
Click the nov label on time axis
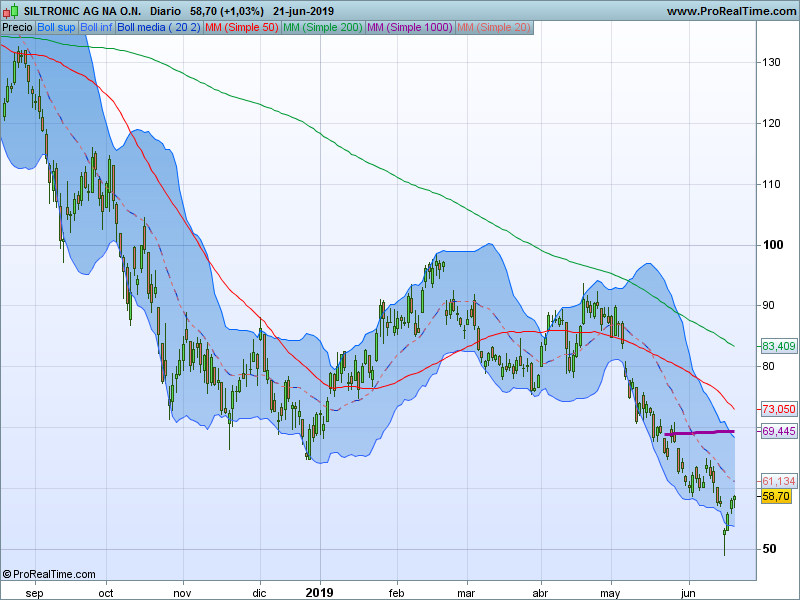point(182,593)
